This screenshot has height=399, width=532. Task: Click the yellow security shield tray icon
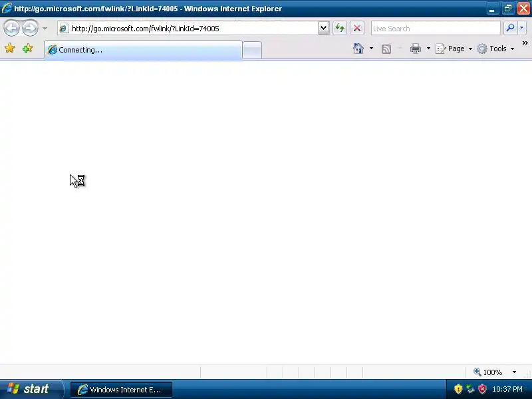click(x=458, y=389)
